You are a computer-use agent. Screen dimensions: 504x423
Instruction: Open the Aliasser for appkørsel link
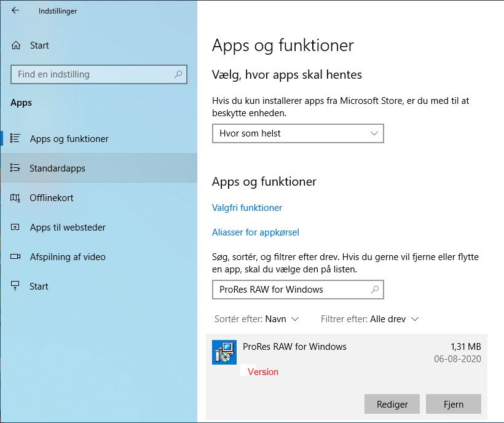(x=256, y=232)
